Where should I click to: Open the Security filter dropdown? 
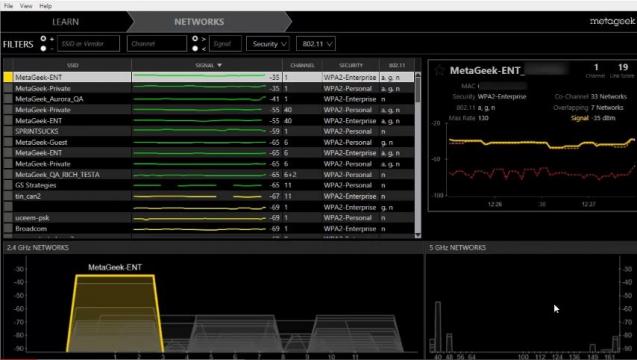click(268, 44)
